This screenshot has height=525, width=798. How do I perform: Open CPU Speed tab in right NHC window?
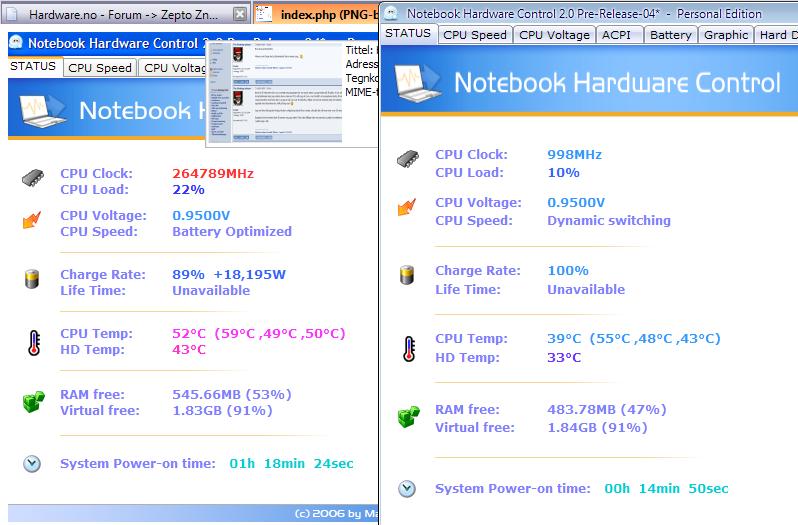tap(475, 35)
